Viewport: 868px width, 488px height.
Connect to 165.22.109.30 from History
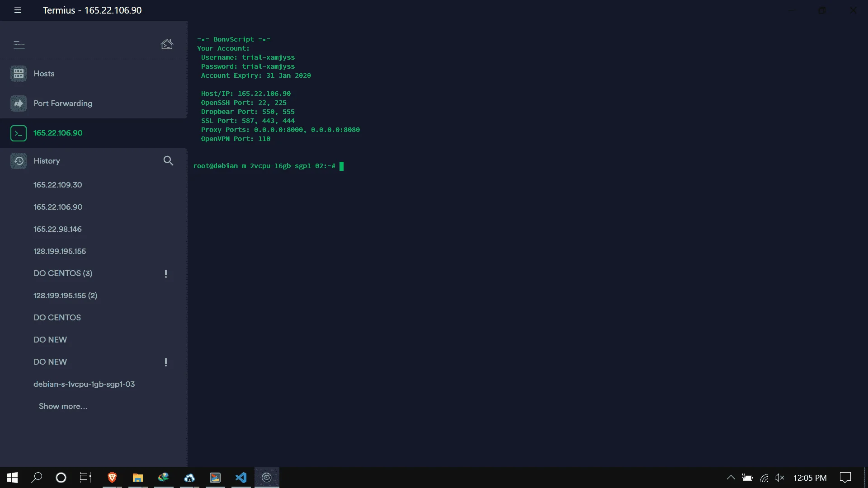tap(58, 185)
